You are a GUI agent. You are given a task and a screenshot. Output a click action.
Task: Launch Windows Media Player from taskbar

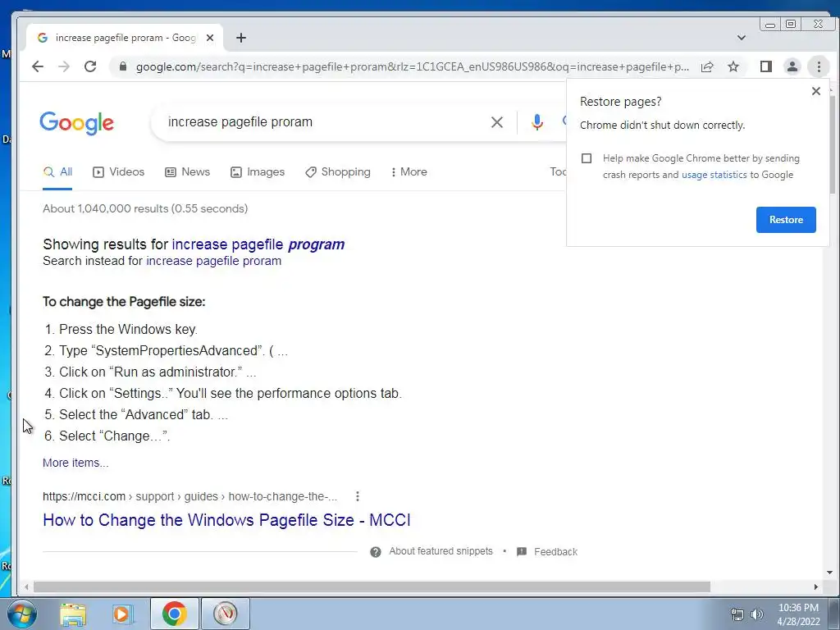point(123,614)
